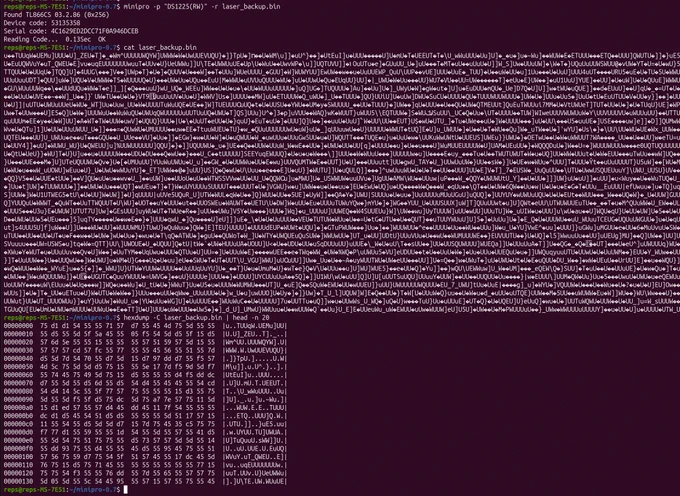Click the hexdump offset 00000100
The width and height of the screenshot is (680, 496).
[x=18, y=457]
